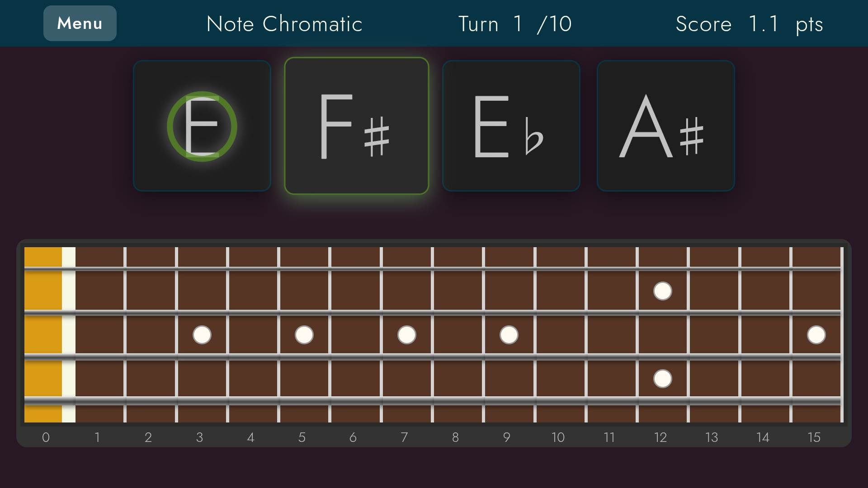Open the Menu
Image resolution: width=868 pixels, height=488 pixels.
point(80,23)
